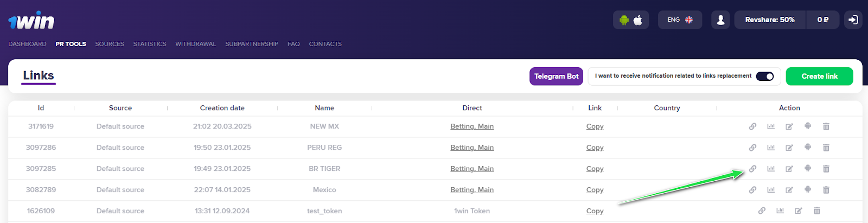This screenshot has height=223, width=868.
Task: Delete the test_token link
Action: point(817,211)
